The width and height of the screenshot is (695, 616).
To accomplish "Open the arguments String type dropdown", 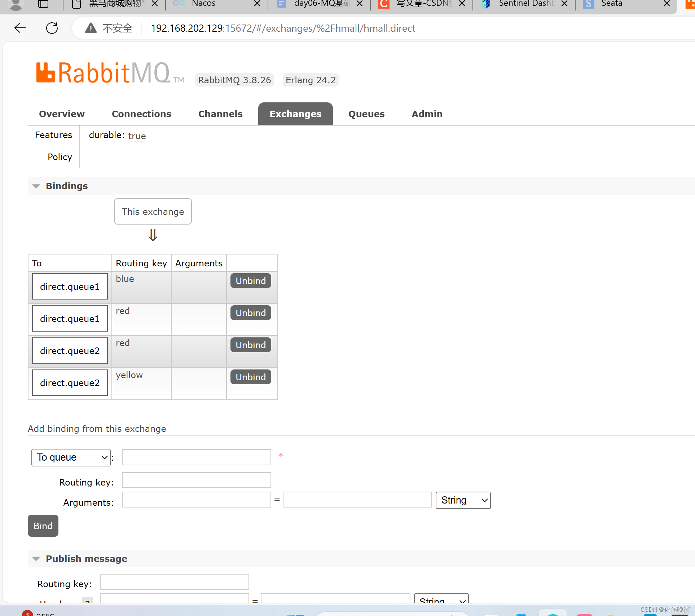I will [463, 500].
